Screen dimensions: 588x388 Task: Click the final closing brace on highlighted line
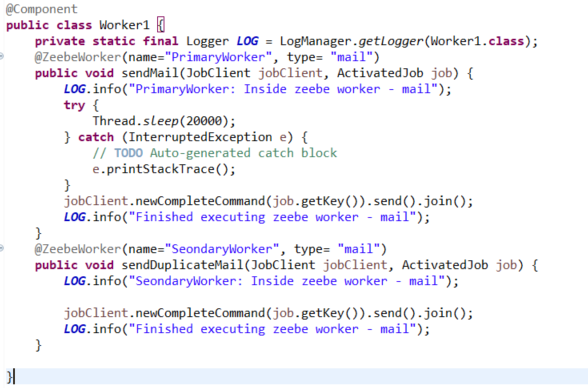(x=10, y=376)
